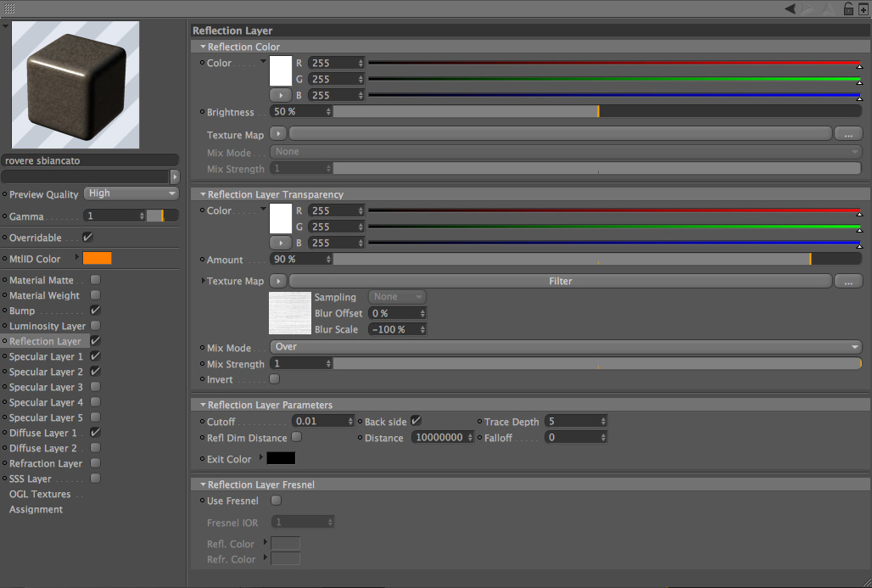Click Blur Scale value field
Screen dimensions: 872x588
397,329
